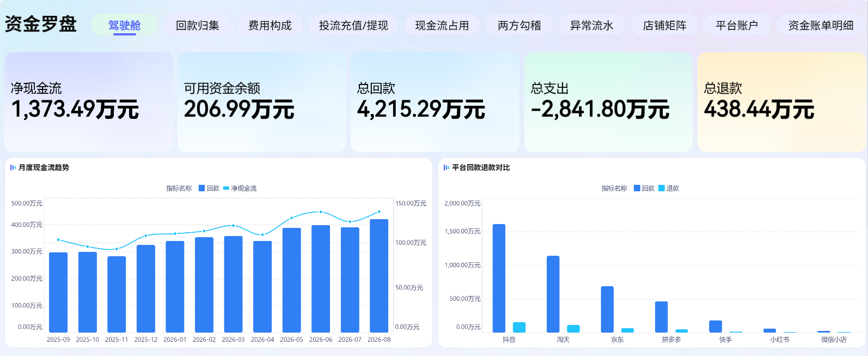This screenshot has height=356, width=868.
Task: Click the 2026-05 回款 bar
Action: click(x=292, y=280)
